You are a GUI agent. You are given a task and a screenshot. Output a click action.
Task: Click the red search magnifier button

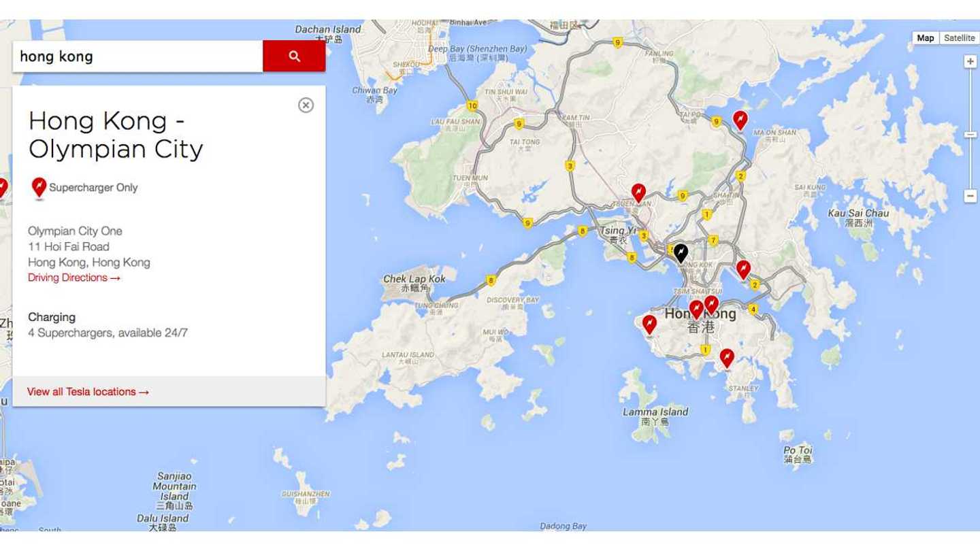(293, 56)
